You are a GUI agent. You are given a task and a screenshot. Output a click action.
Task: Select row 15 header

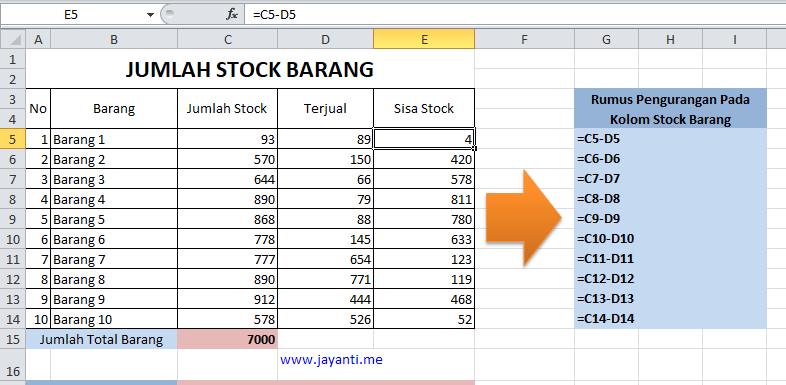pyautogui.click(x=13, y=339)
